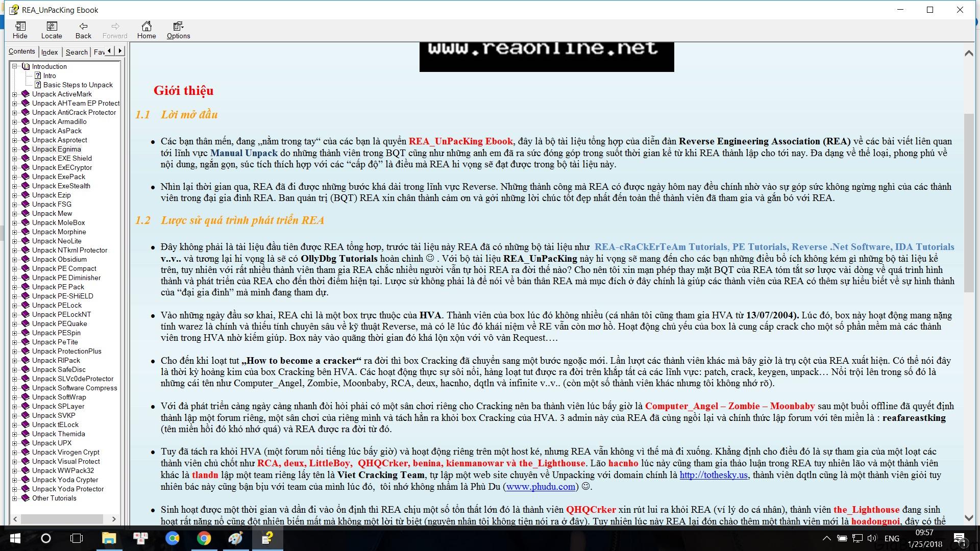Viewport: 980px width, 551px height.
Task: Open the tothesky.us hyperlink
Action: tap(714, 475)
